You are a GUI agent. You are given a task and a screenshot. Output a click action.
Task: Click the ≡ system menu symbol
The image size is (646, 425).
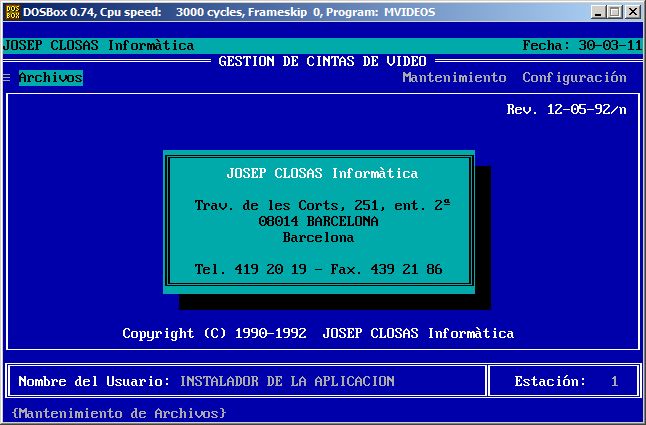point(7,78)
